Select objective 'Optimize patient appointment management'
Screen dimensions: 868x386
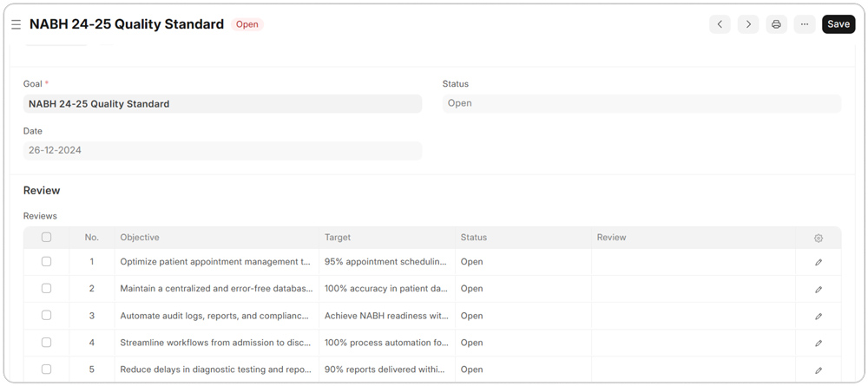216,262
